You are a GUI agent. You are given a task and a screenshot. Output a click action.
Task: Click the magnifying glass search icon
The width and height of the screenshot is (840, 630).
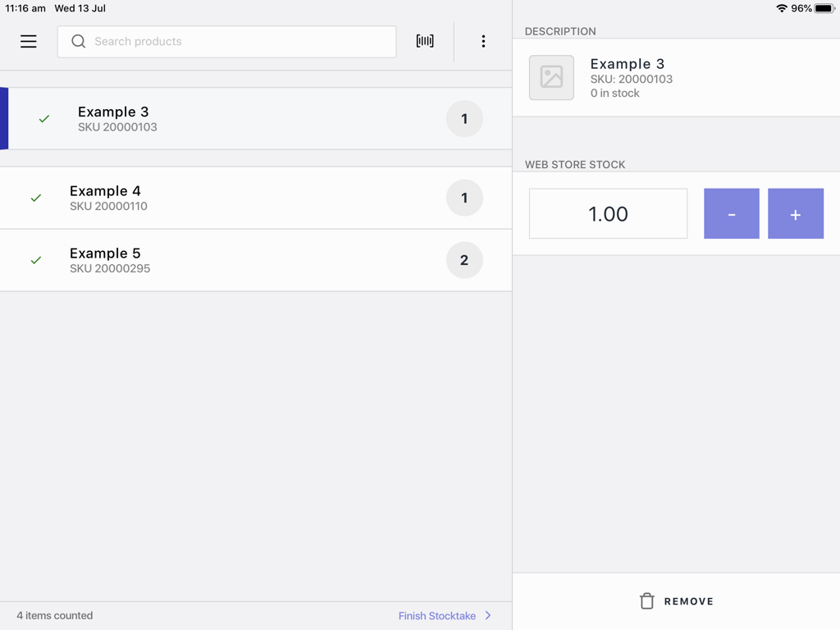tap(78, 41)
